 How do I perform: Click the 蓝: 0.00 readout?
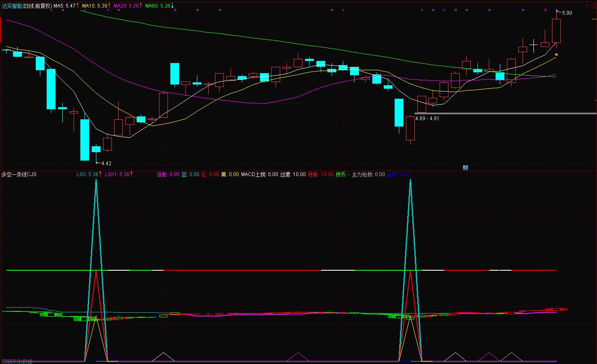pyautogui.click(x=191, y=174)
